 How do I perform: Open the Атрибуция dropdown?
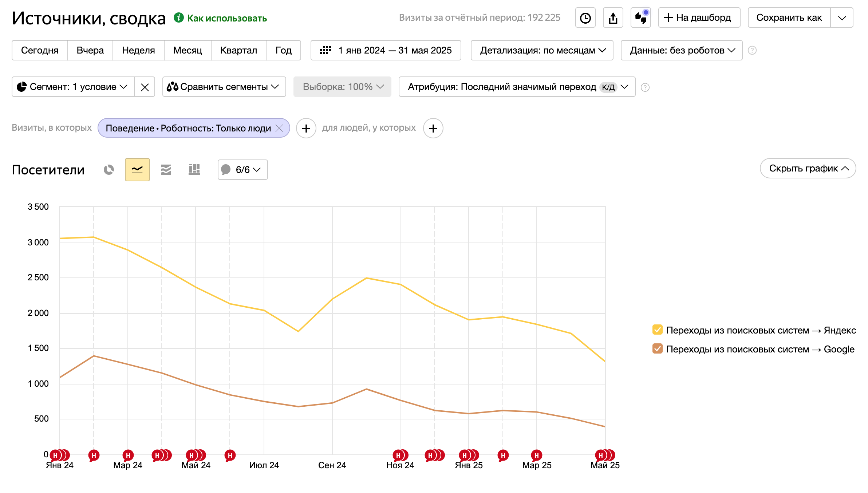click(x=517, y=87)
